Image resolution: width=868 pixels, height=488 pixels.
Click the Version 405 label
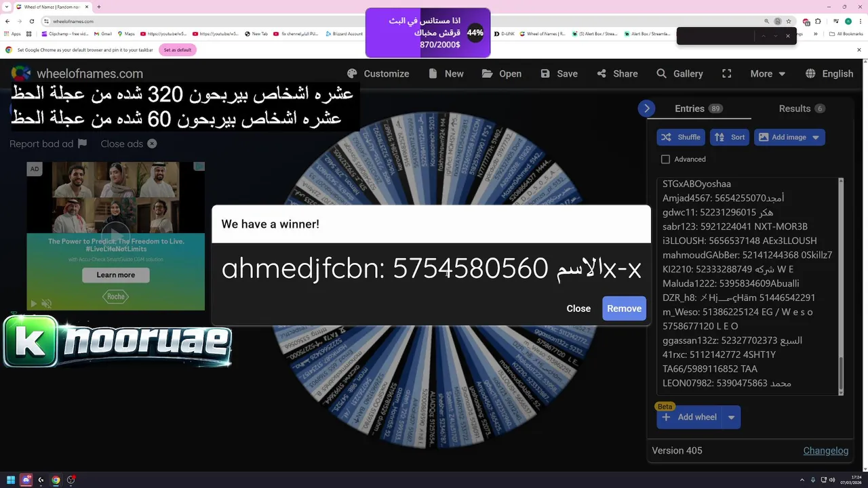click(677, 451)
